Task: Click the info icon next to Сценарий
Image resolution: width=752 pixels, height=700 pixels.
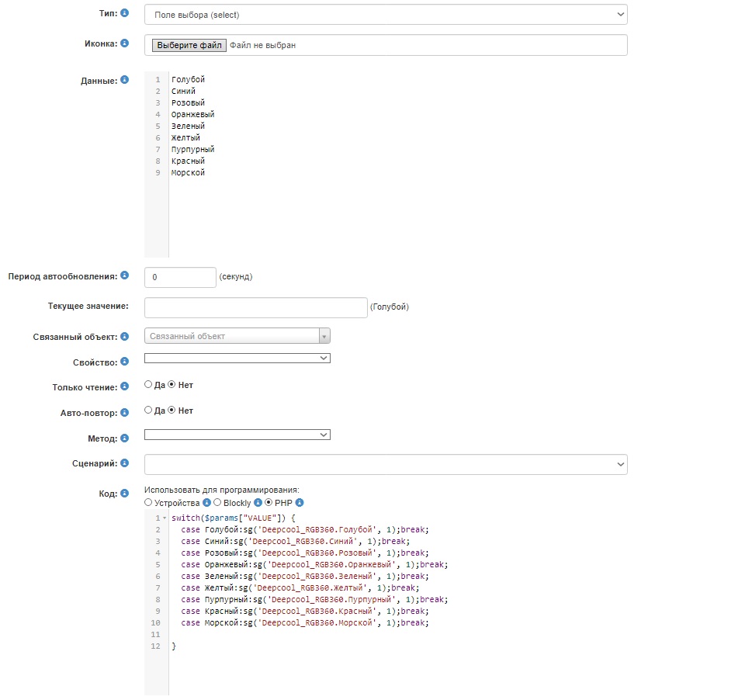Action: click(x=124, y=463)
